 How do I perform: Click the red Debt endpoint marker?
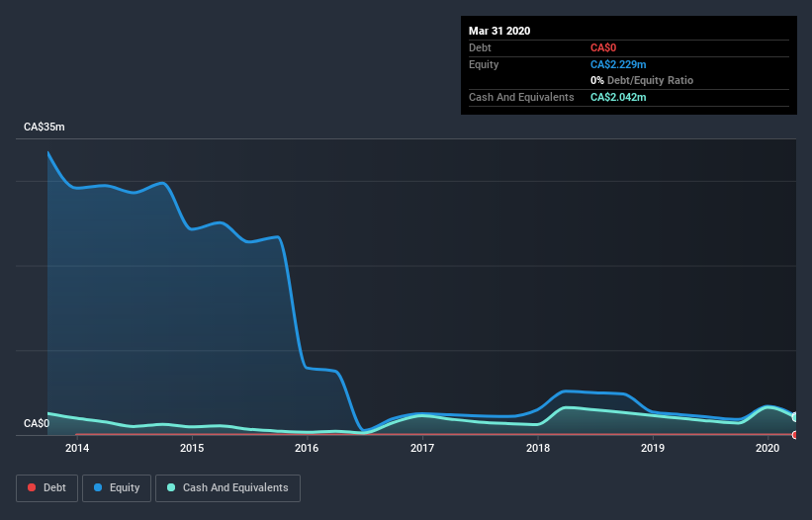[795, 435]
